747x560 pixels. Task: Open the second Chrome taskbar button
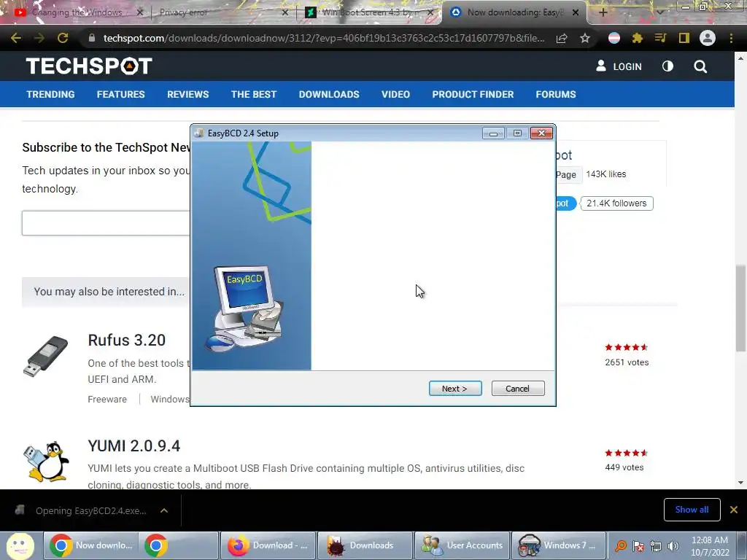point(180,545)
